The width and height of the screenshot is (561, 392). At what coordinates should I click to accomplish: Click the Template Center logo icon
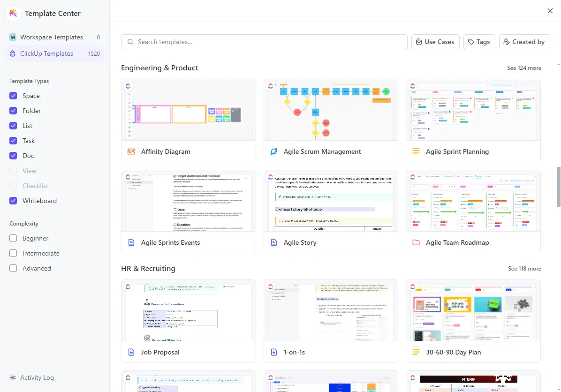pyautogui.click(x=13, y=13)
